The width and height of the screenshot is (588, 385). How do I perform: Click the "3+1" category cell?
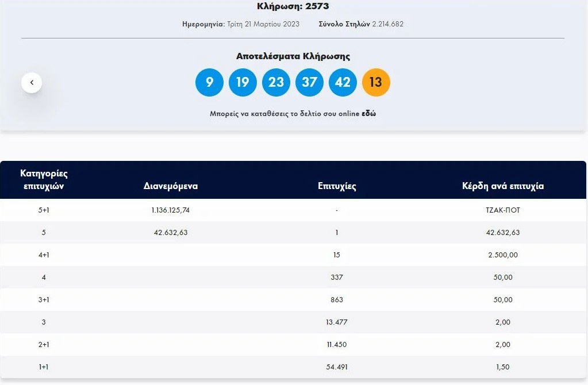(x=44, y=299)
